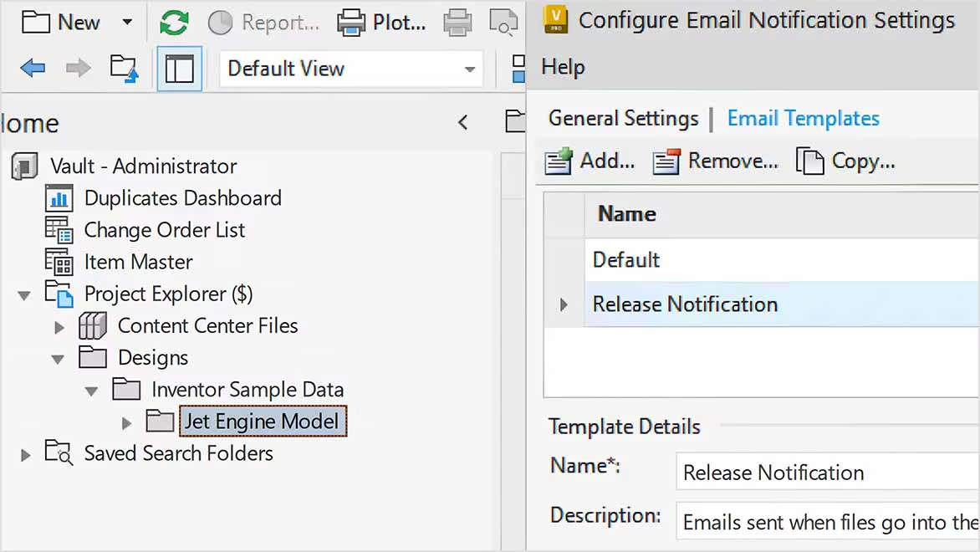Go back with the blue arrow

coord(33,68)
